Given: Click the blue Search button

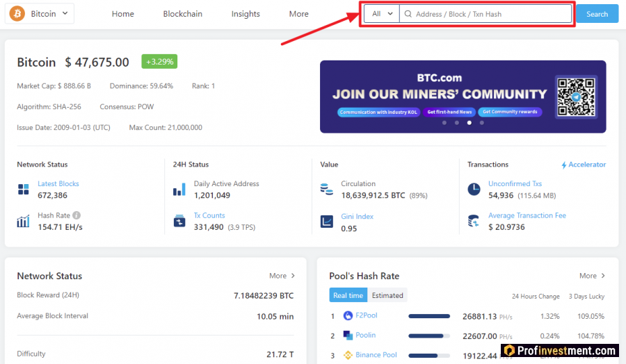Looking at the screenshot, I should (x=597, y=14).
